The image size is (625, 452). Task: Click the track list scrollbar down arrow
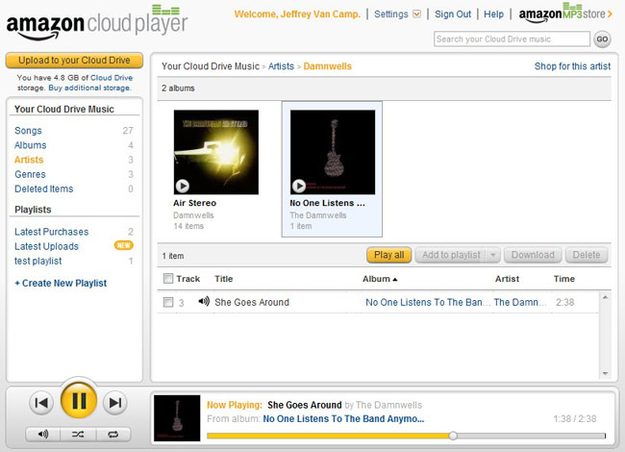[x=605, y=373]
